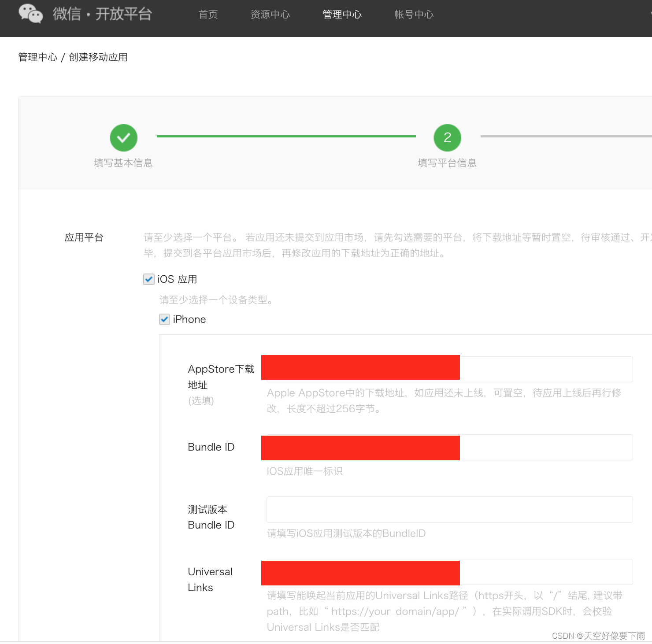Viewport: 652px width, 644px height.
Task: Click the 创建移动应用 breadcrumb text
Action: point(98,57)
